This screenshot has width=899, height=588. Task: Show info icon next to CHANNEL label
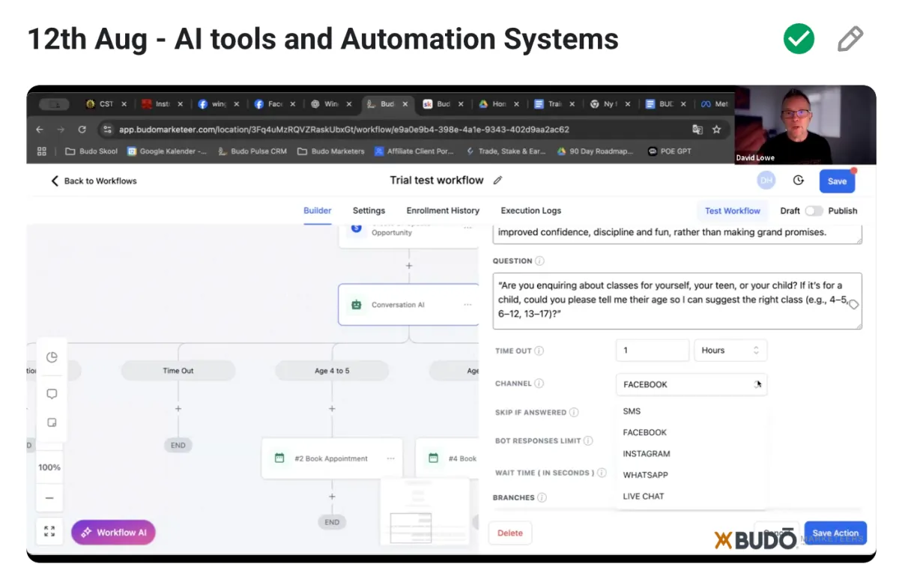[x=539, y=384]
